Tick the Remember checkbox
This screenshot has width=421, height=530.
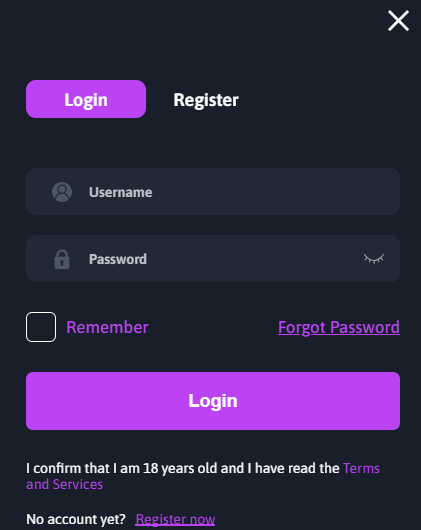(41, 327)
